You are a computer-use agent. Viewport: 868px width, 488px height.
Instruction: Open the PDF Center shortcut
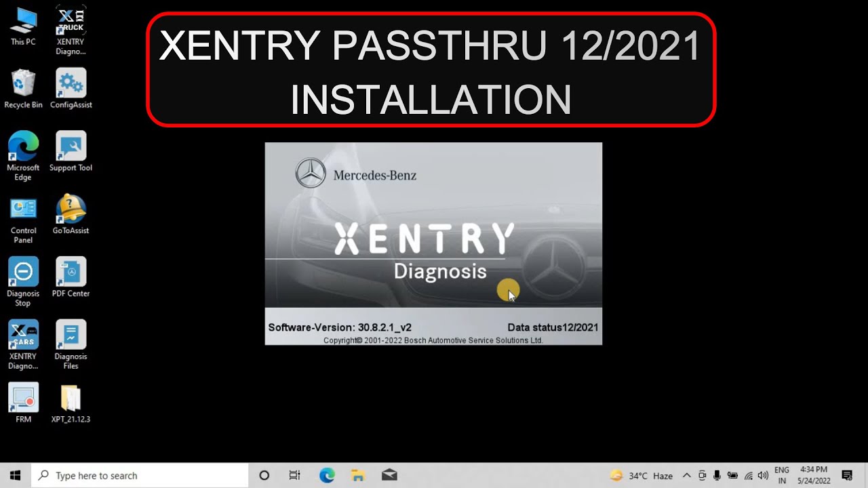coord(71,278)
